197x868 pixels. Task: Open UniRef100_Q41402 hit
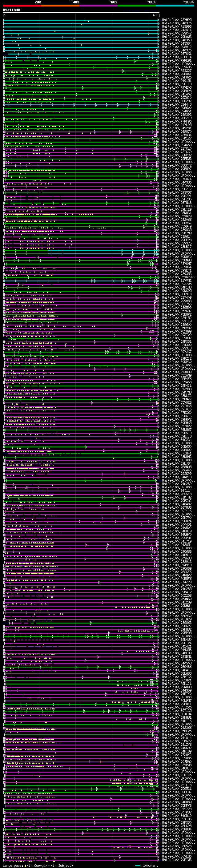click(x=177, y=94)
